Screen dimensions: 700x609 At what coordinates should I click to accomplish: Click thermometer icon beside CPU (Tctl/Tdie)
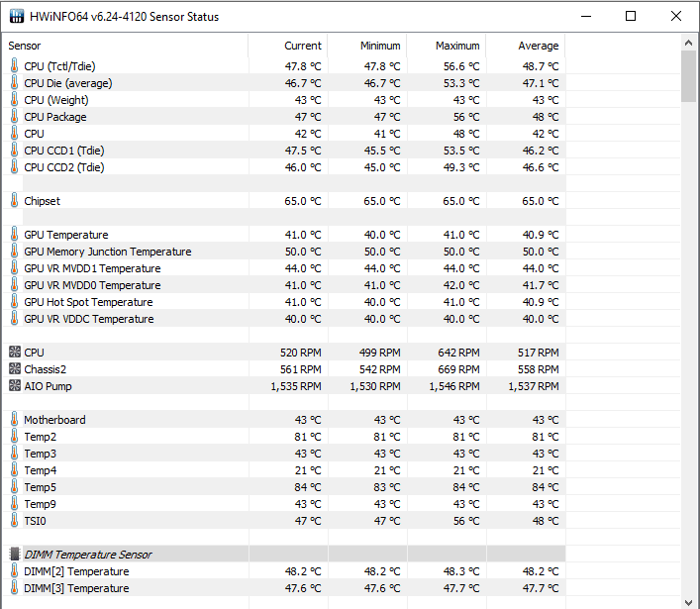point(14,66)
